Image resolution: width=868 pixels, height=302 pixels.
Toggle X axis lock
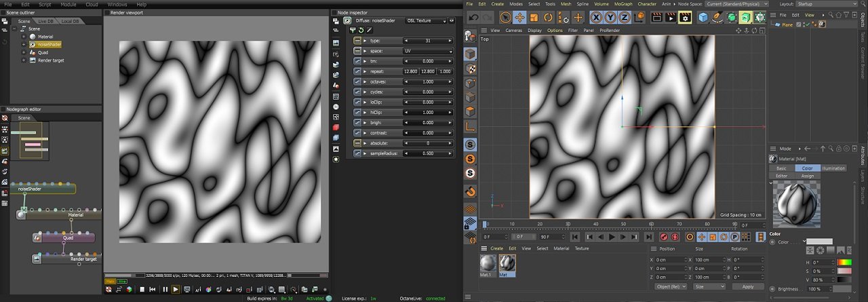point(597,18)
